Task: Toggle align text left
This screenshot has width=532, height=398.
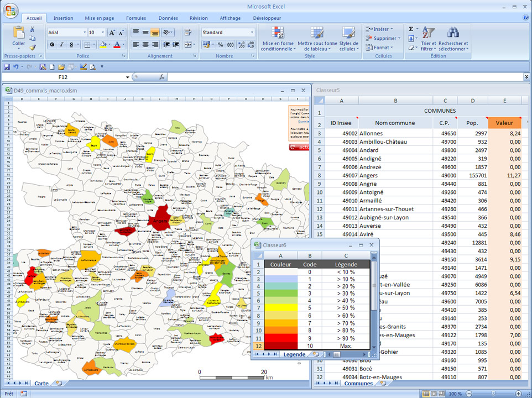Action: coord(135,44)
